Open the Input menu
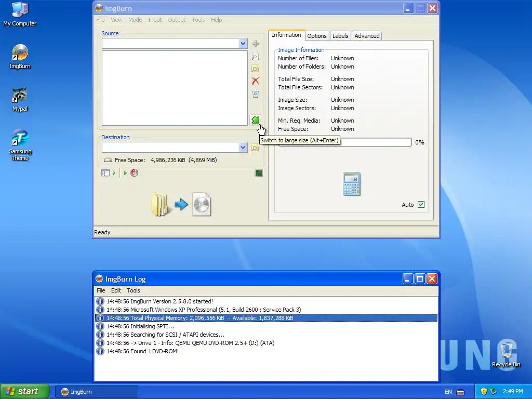Viewport: 532px width, 399px height. (155, 20)
